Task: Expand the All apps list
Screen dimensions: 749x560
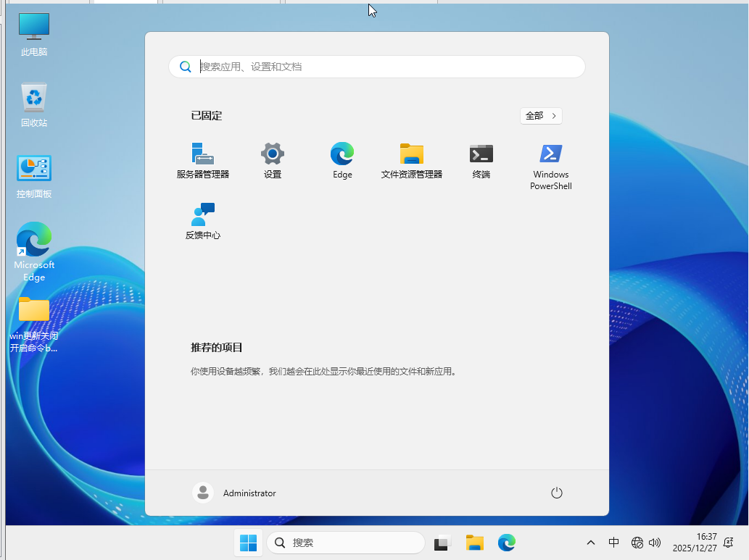Action: 541,116
